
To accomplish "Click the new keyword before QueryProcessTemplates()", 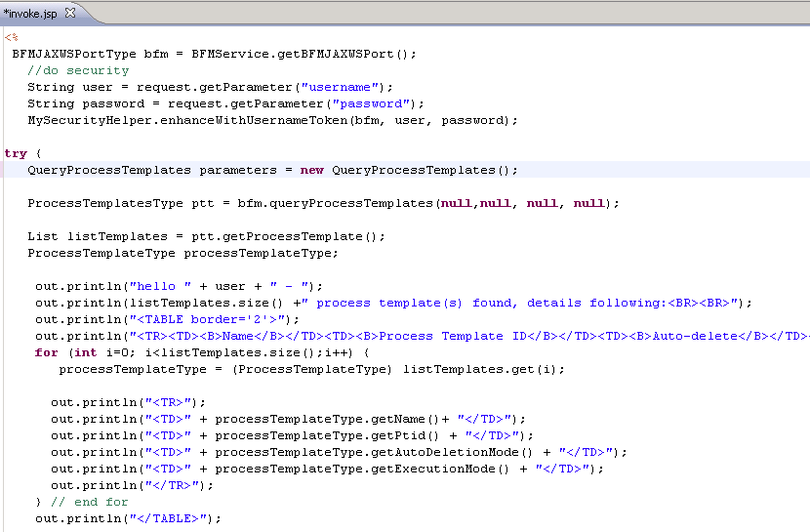I will point(311,170).
